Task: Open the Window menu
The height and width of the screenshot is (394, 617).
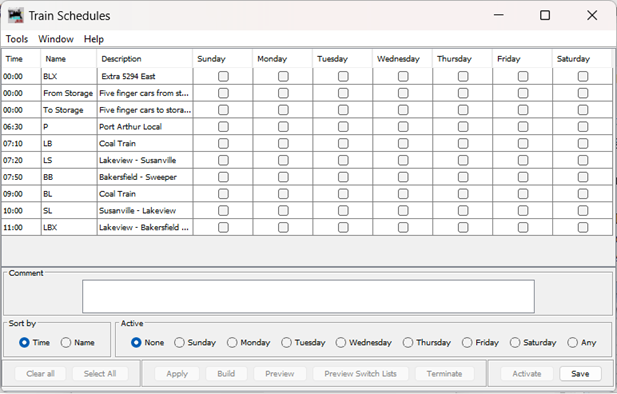Action: pyautogui.click(x=56, y=39)
